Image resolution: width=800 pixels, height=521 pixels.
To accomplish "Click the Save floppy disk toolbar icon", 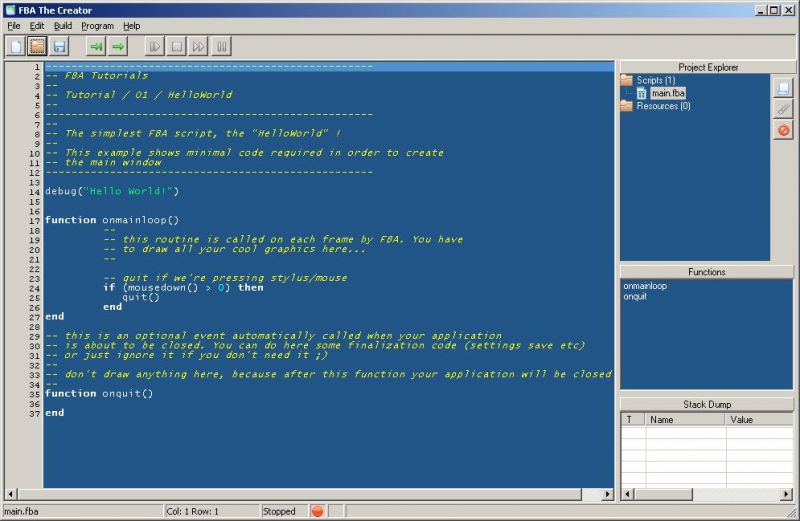I will (59, 46).
